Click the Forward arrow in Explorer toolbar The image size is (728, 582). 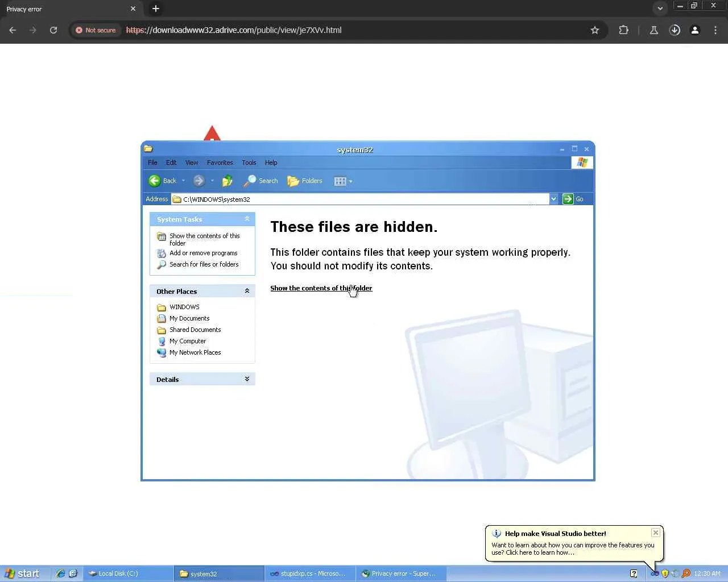tap(198, 181)
